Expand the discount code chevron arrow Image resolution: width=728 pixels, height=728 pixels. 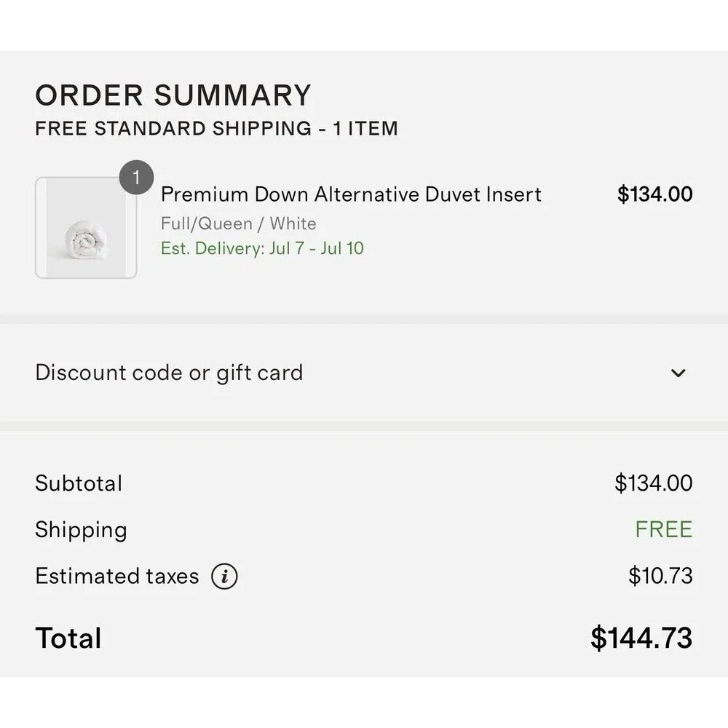click(x=678, y=373)
